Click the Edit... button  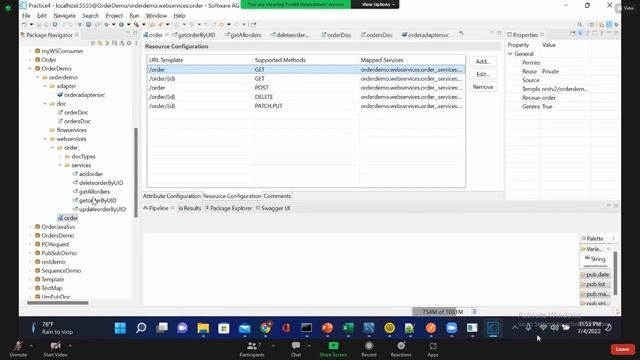click(x=483, y=74)
